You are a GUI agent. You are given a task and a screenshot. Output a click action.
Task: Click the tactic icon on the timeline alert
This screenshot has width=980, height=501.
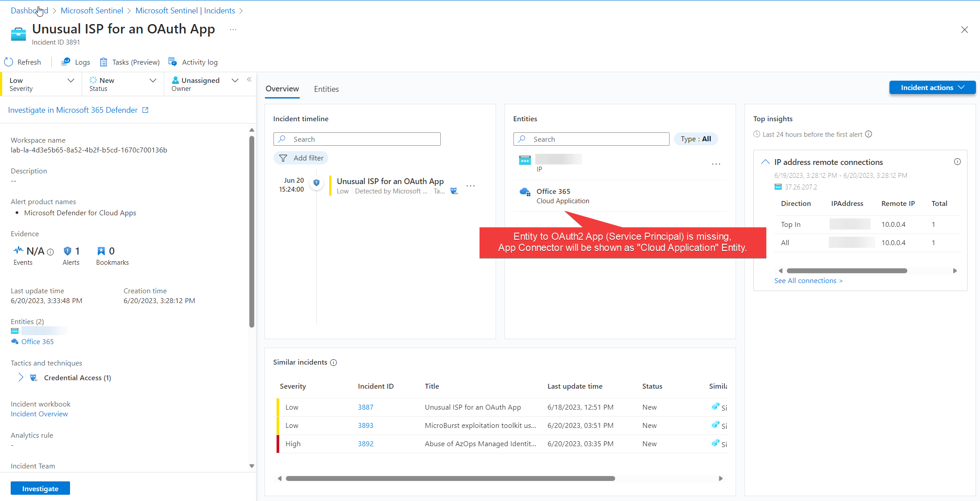[x=454, y=191]
